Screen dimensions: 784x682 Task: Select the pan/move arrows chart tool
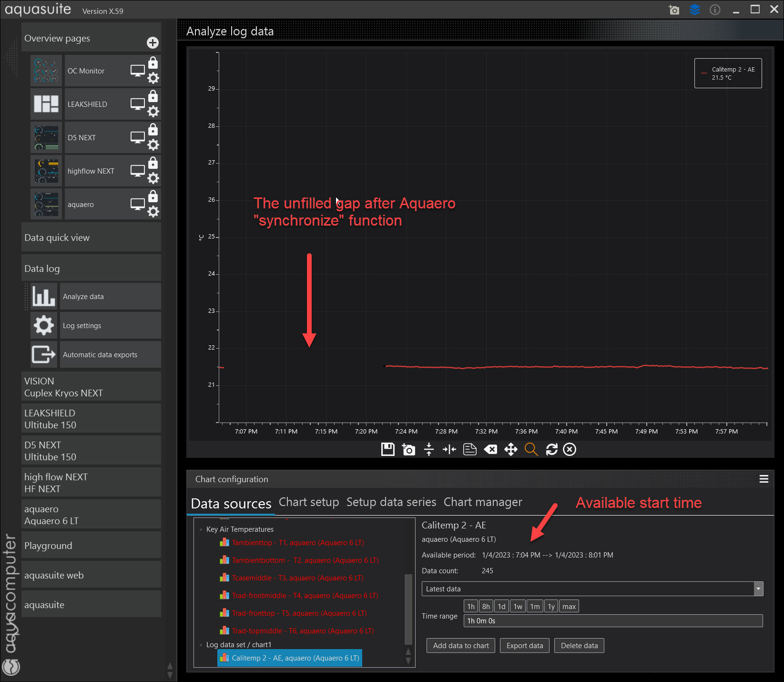pyautogui.click(x=511, y=449)
